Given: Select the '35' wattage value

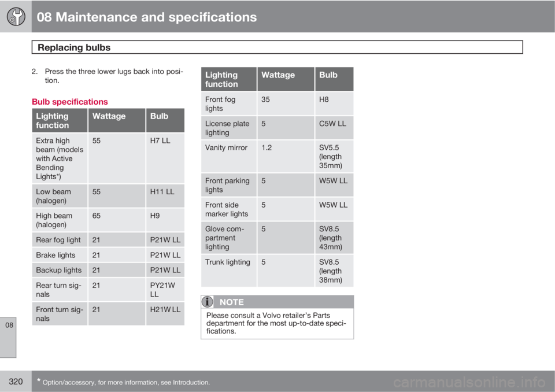Looking at the screenshot, I should click(x=265, y=99).
